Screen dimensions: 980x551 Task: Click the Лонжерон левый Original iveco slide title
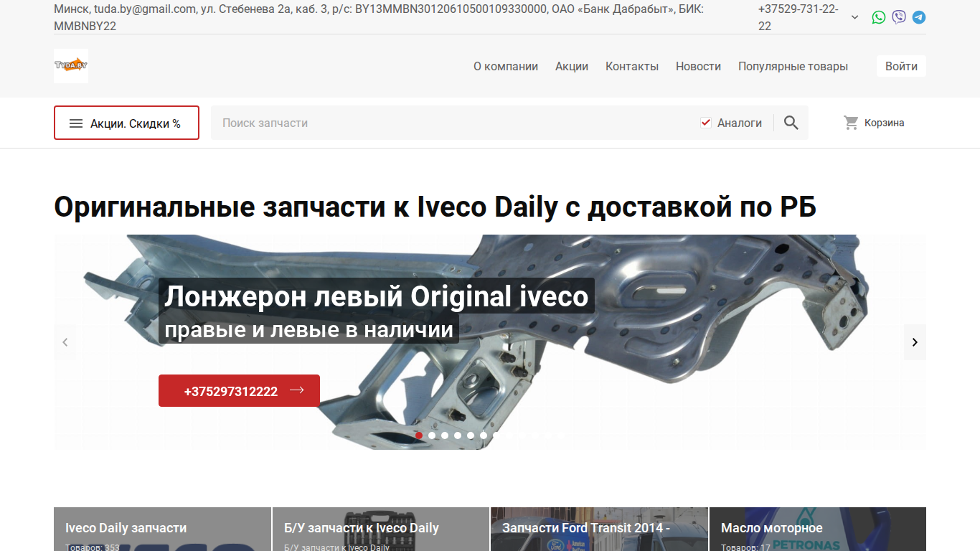(376, 296)
